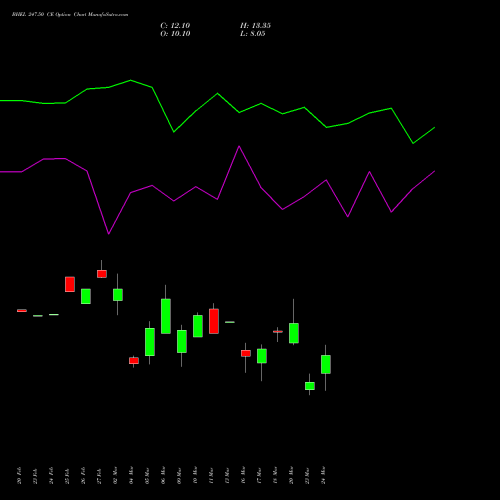Click the green candlestick for 20 Mar
This screenshot has width=500, height=500.
point(294,333)
